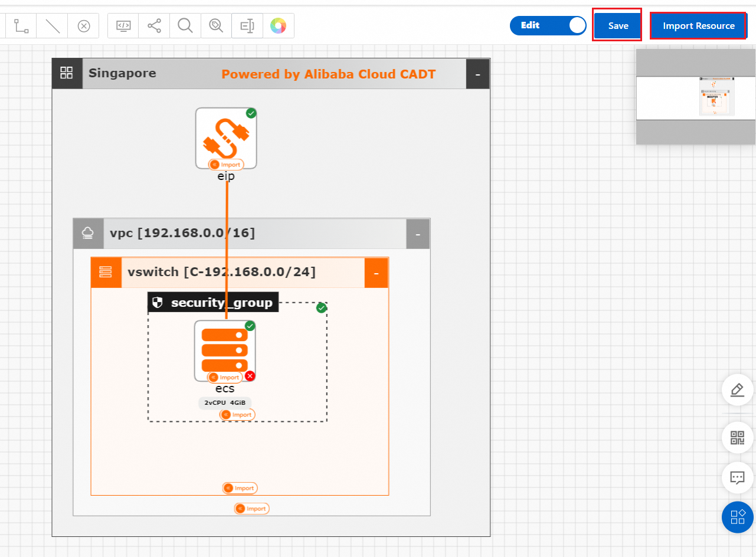Select the vpc [192.168.0.0/16] title
756x557 pixels.
(182, 233)
